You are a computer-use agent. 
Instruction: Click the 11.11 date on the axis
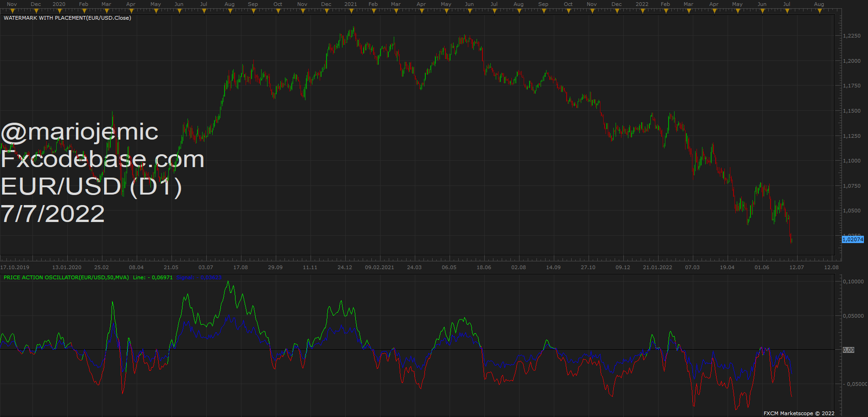coord(310,267)
